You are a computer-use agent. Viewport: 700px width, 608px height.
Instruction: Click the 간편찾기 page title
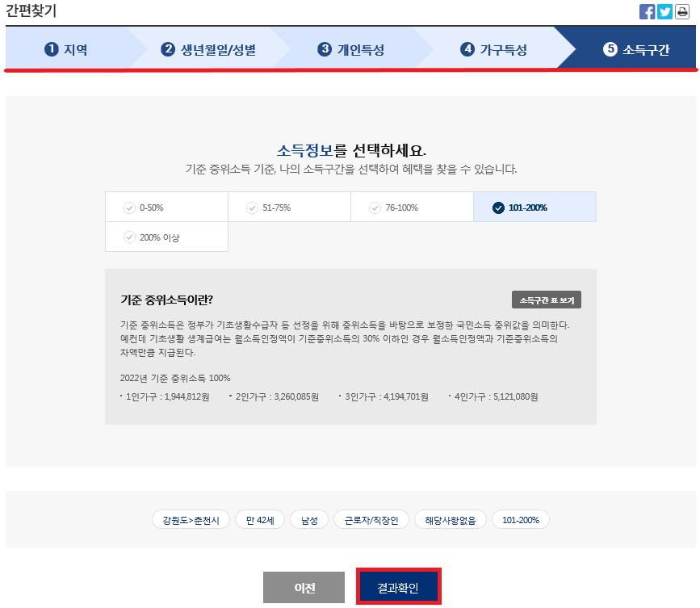tap(31, 10)
